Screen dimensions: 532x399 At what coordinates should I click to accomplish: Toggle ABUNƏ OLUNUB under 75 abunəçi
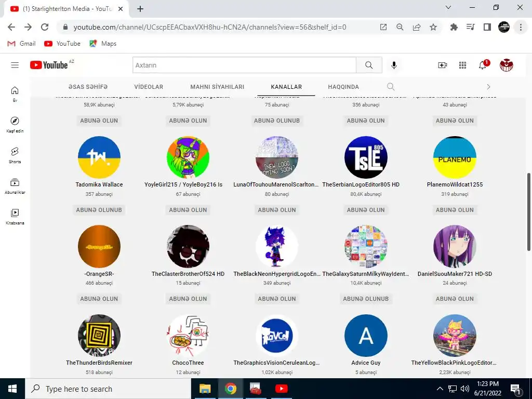click(x=277, y=121)
